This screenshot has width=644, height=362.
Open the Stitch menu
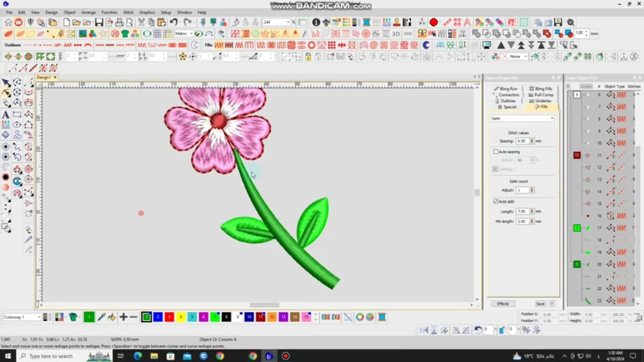tap(128, 12)
